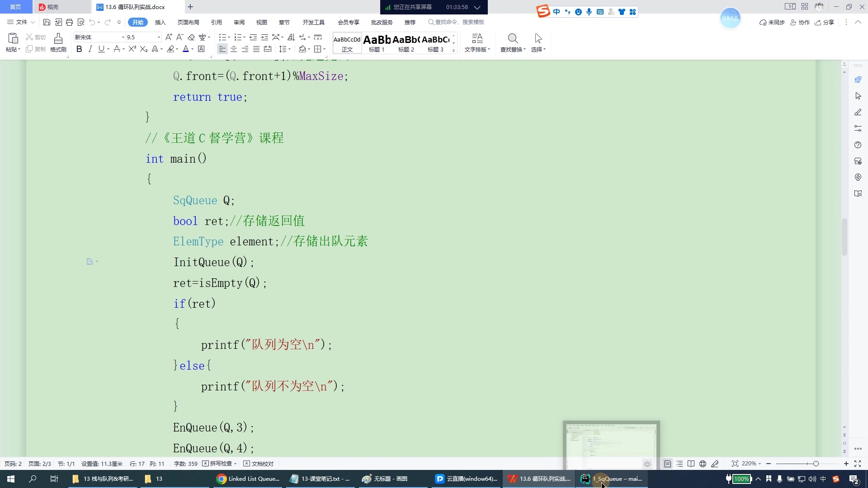Open the font size dropdown showing 9.5

click(x=158, y=37)
